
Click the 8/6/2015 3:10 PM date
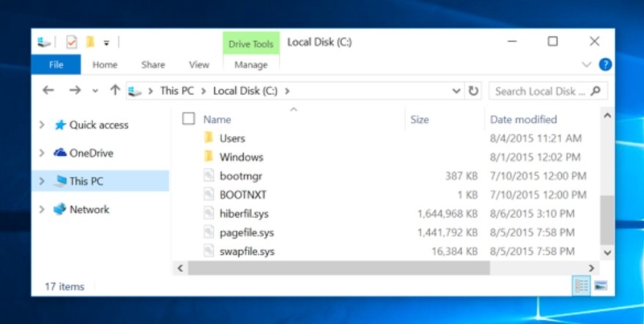pos(532,214)
